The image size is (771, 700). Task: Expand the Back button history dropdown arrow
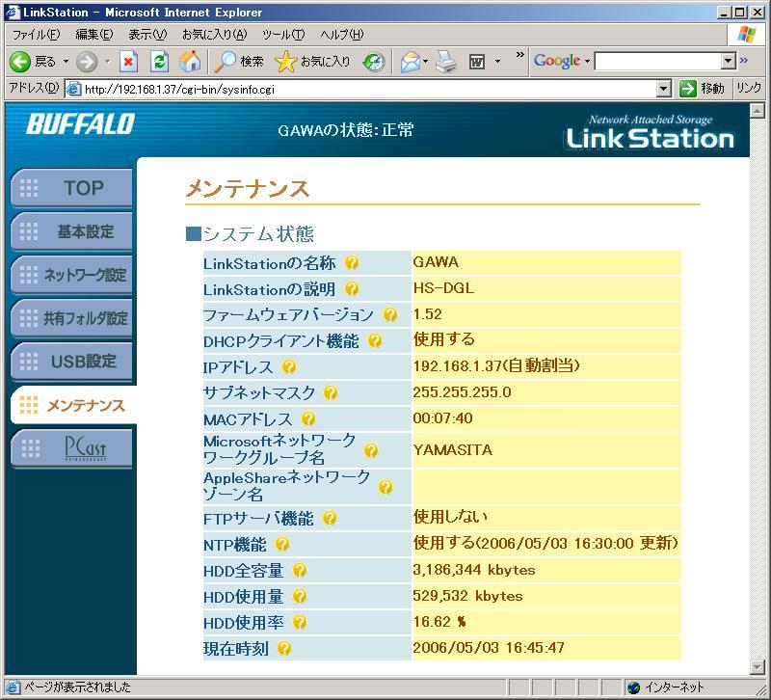66,62
